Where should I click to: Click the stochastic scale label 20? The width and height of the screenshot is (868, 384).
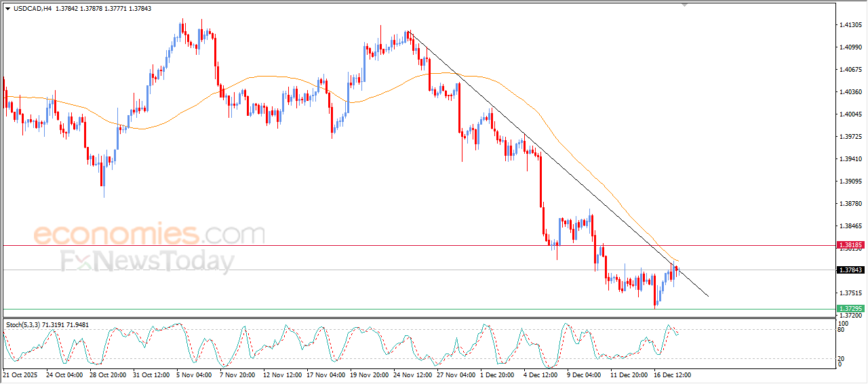(x=842, y=358)
